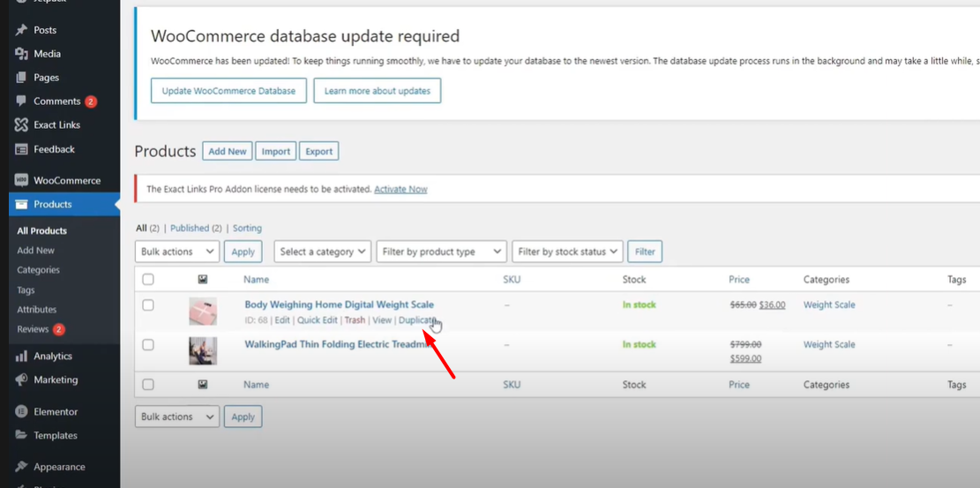Open the bottom Bulk actions dropdown
Image resolution: width=980 pixels, height=488 pixels.
[x=177, y=417]
